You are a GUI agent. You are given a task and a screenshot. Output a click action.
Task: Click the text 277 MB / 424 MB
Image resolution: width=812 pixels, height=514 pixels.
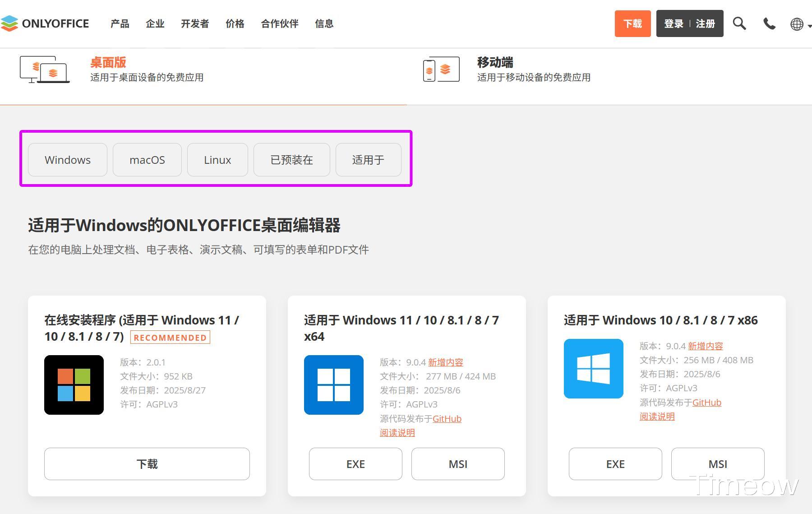point(461,376)
